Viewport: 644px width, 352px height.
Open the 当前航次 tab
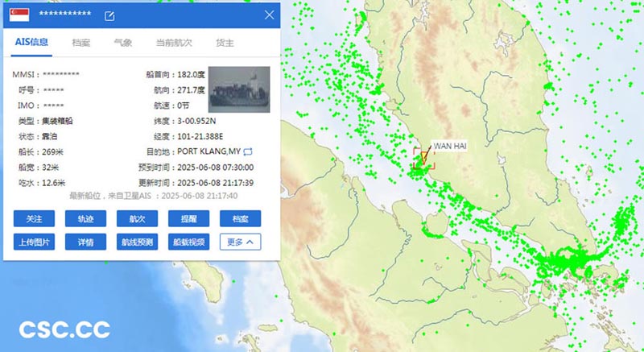(173, 43)
